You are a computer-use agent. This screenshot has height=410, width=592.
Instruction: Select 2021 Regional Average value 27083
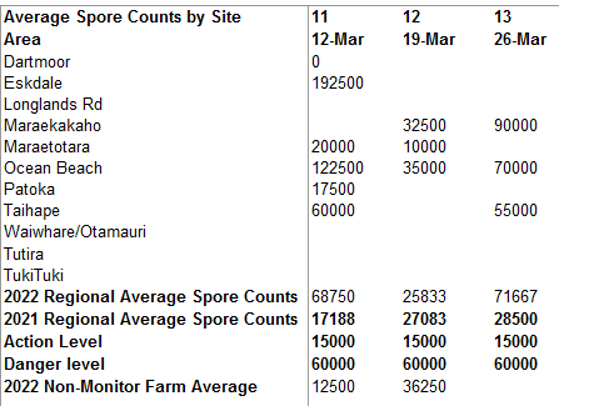point(424,319)
